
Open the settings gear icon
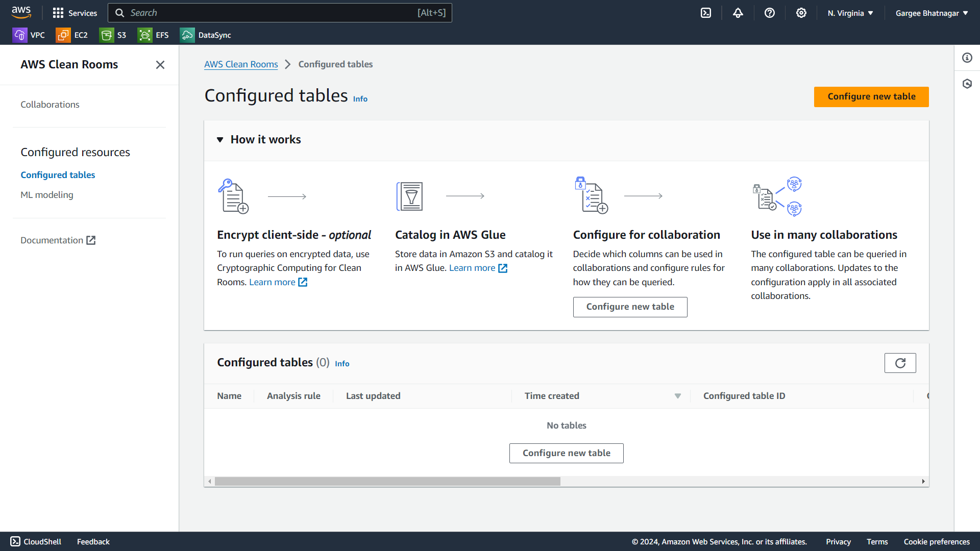coord(801,13)
